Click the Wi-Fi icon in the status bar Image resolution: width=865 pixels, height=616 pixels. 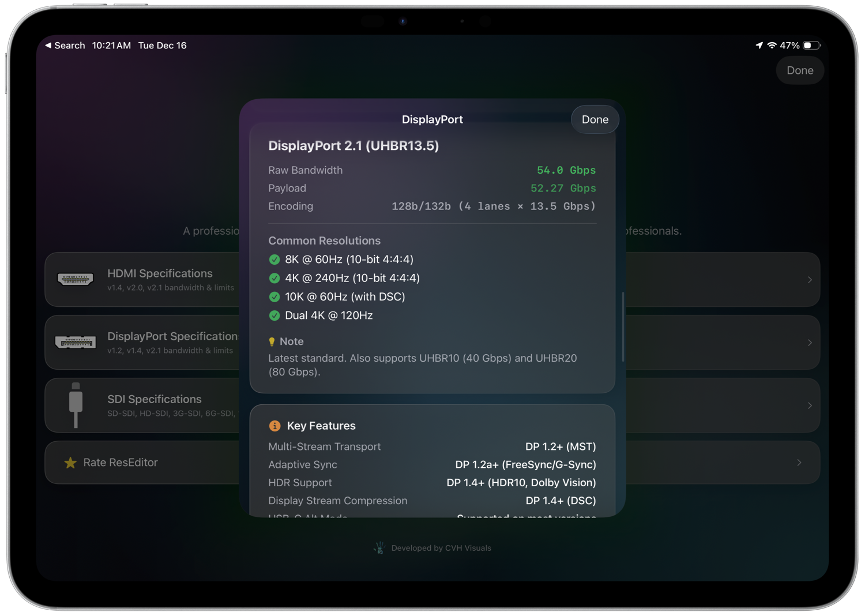772,45
